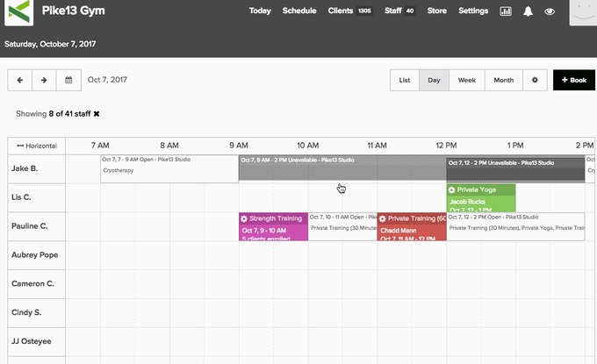The height and width of the screenshot is (364, 597).
Task: Open Private Yoga event for Jacob Bucks
Action: [x=481, y=198]
